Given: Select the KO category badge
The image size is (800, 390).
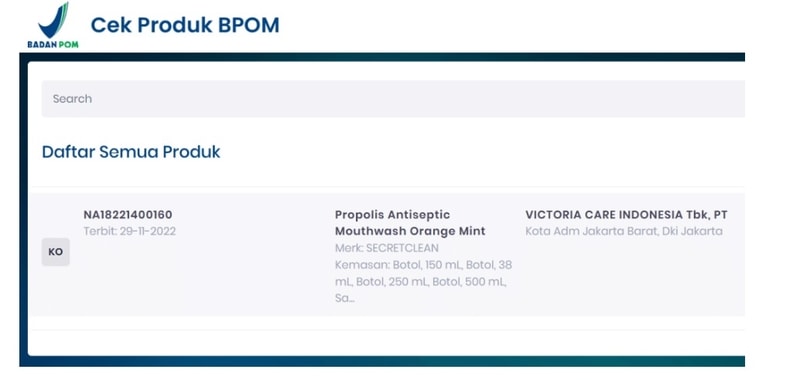Looking at the screenshot, I should 56,252.
